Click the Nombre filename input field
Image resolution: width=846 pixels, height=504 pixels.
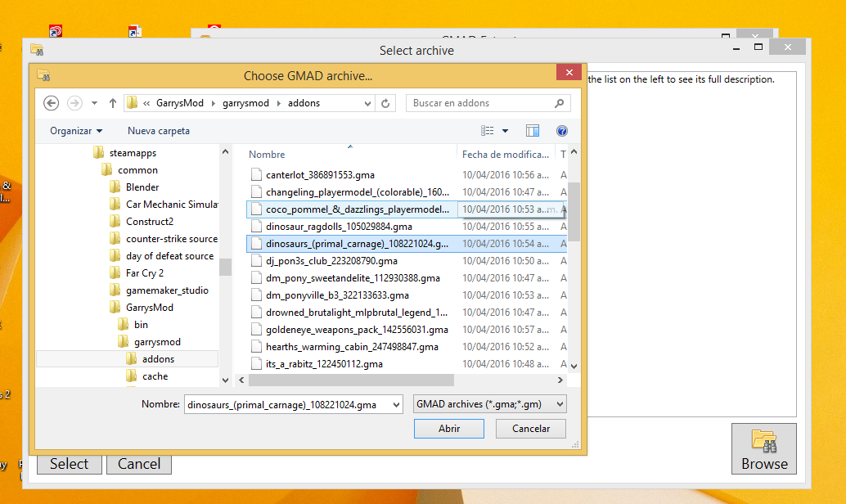(287, 405)
